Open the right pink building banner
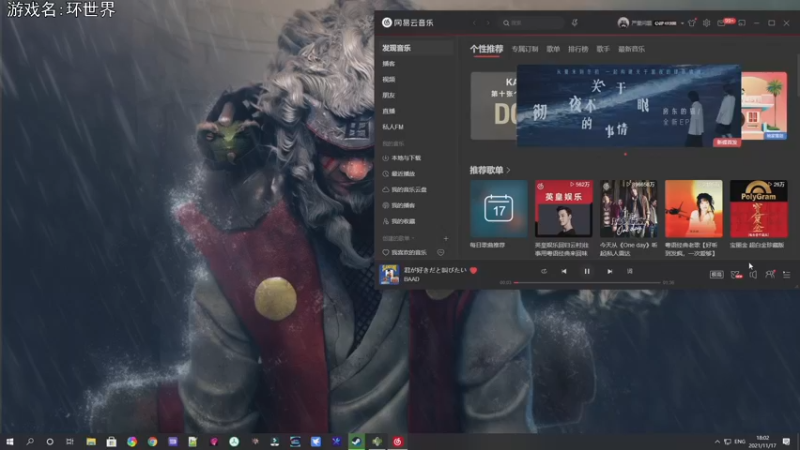Screen dimensions: 800x450 pyautogui.click(x=764, y=106)
